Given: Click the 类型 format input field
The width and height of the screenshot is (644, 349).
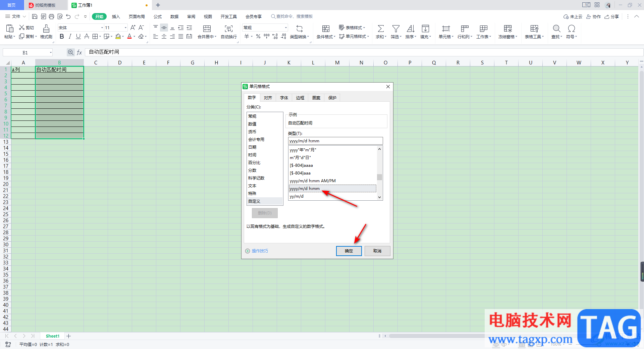Looking at the screenshot, I should (335, 141).
